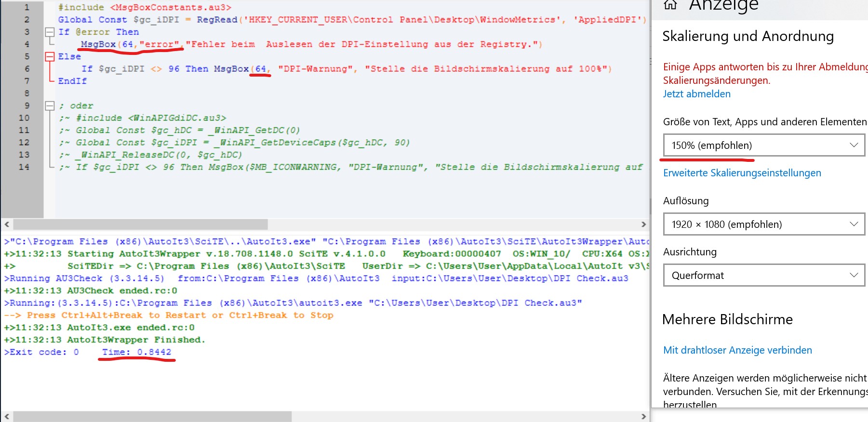
Task: Click line number 14 in the margin
Action: coord(24,167)
